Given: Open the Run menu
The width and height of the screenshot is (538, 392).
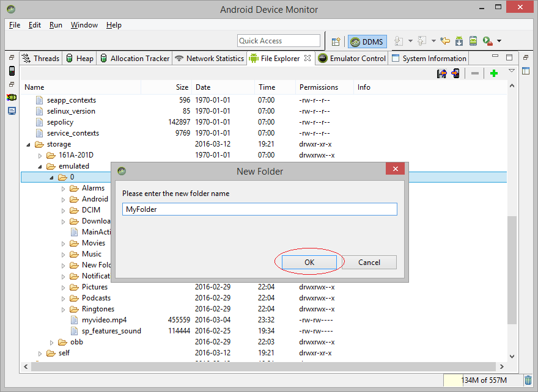Looking at the screenshot, I should coord(56,25).
